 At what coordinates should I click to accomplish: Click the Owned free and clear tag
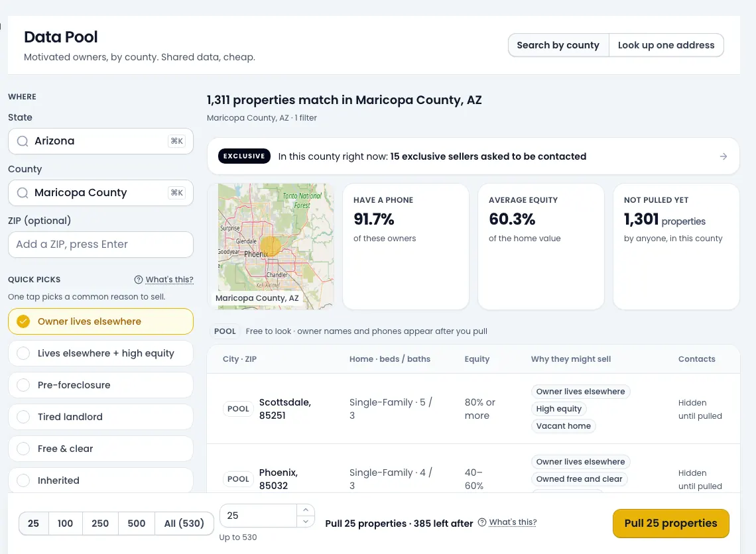coord(579,479)
